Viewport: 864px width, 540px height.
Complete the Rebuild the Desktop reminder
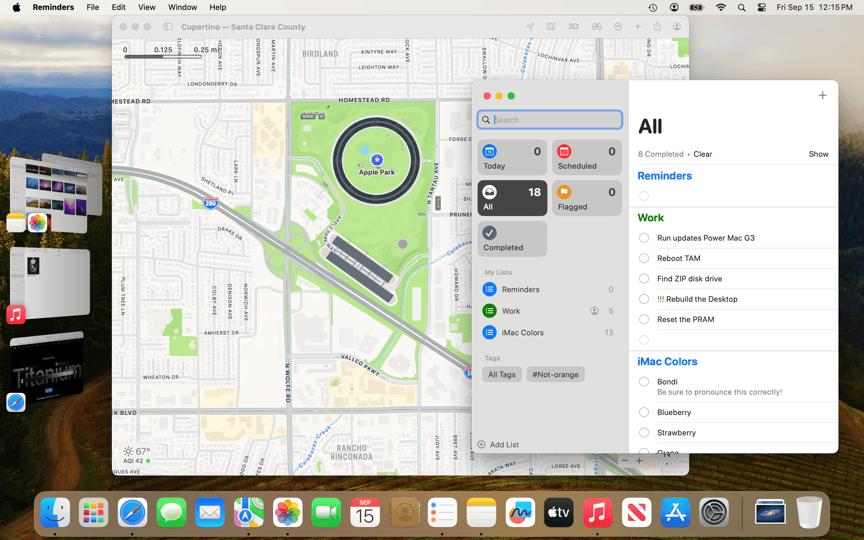point(644,299)
